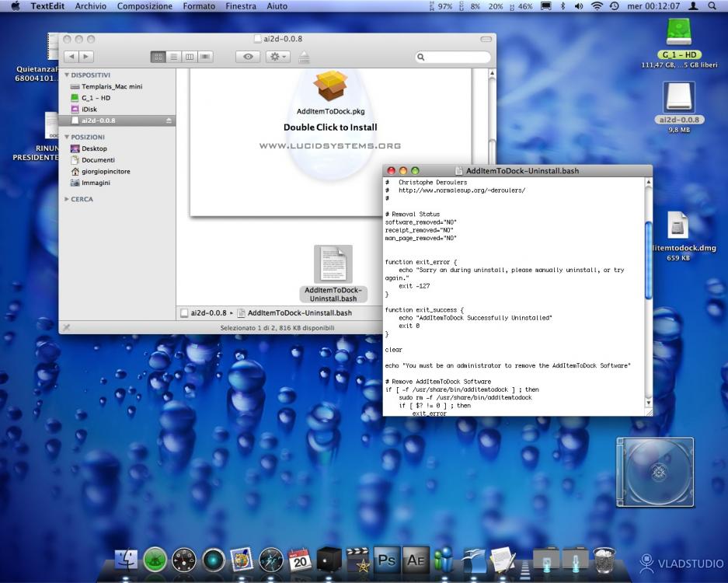The height and width of the screenshot is (583, 728).
Task: Open the Safari compass icon in Dock
Action: click(270, 560)
